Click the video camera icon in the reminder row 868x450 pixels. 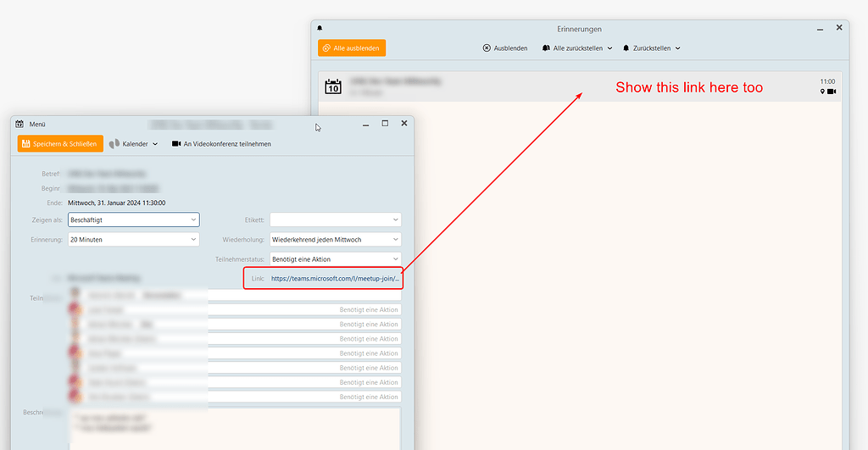[x=832, y=92]
